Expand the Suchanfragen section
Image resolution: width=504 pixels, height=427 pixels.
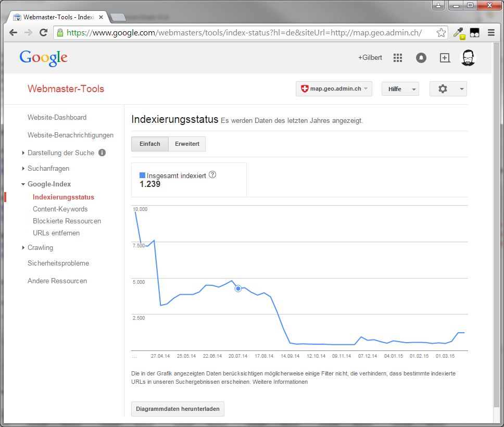click(x=23, y=169)
